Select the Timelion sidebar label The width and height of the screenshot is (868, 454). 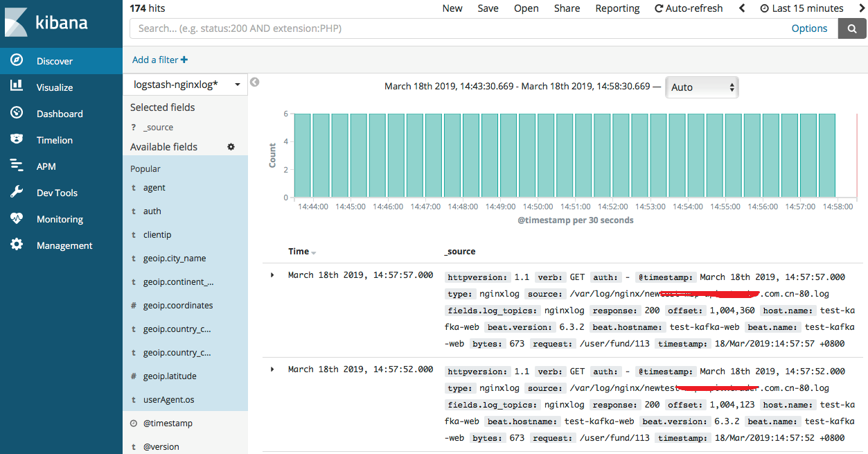pos(55,140)
